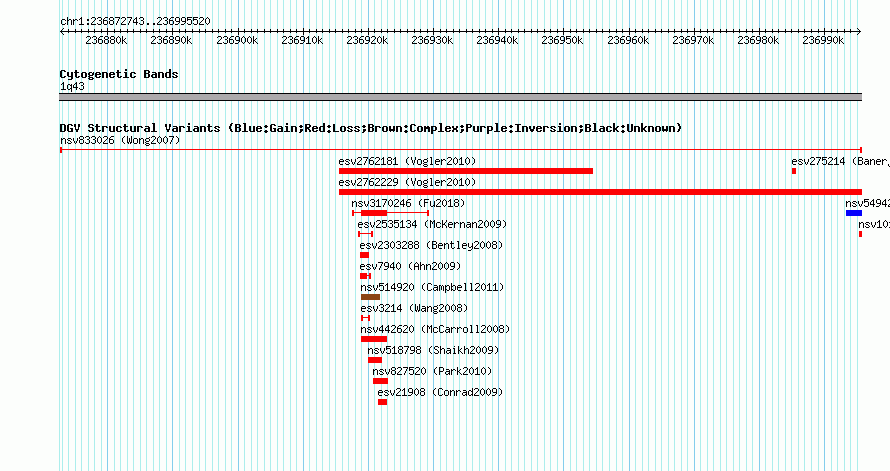
Task: Click the esv3214 red bracket glyph
Action: (366, 318)
